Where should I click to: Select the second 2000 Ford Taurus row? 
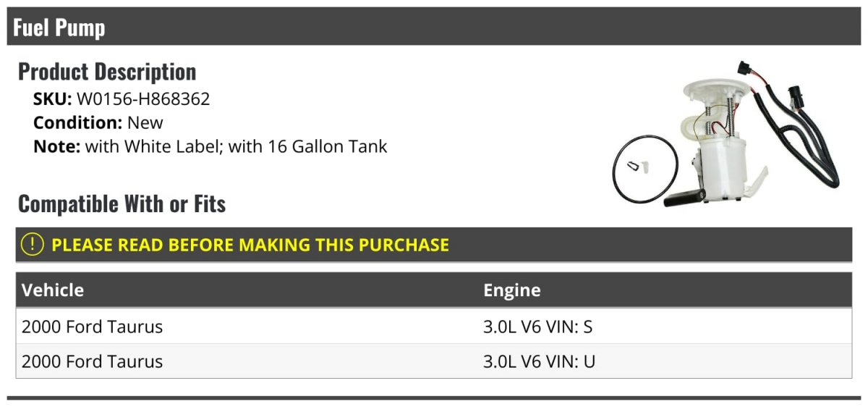point(434,361)
